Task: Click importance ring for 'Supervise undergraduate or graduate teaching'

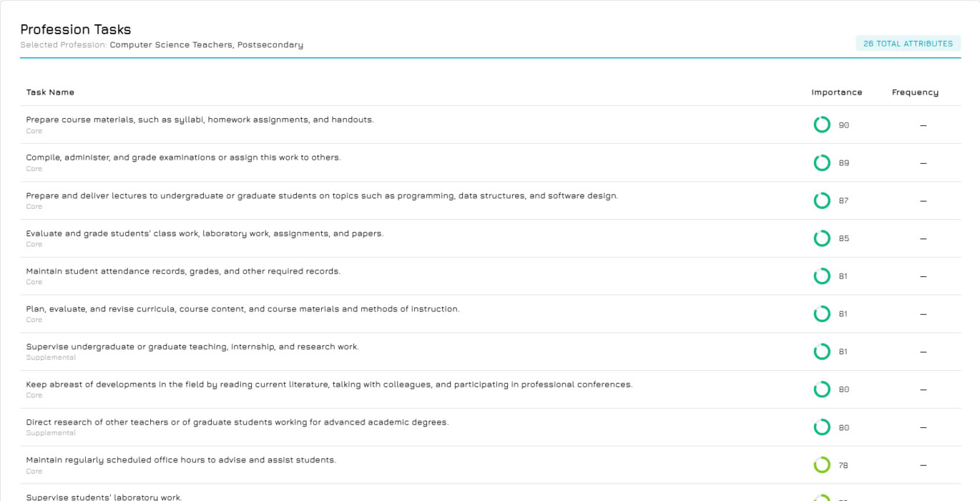Action: click(822, 352)
